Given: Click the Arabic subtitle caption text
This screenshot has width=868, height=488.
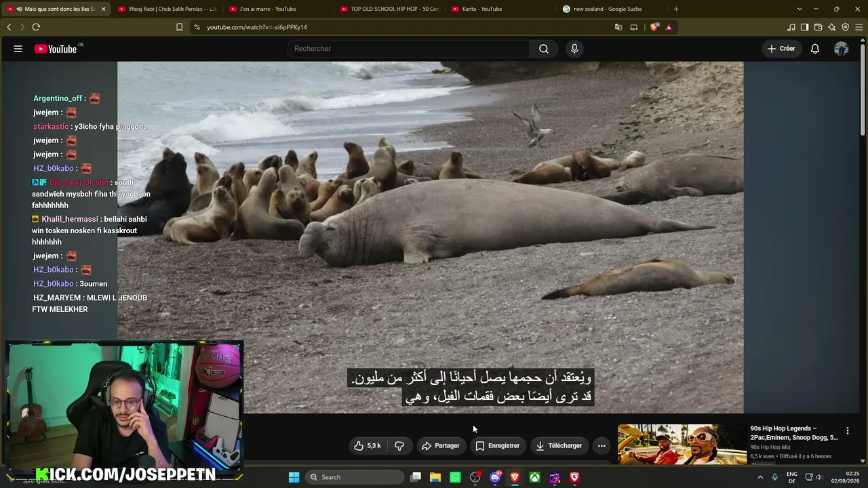Looking at the screenshot, I should 471,387.
